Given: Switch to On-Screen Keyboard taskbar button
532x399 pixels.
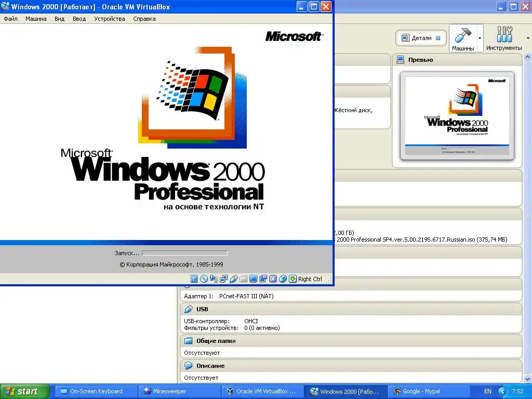Looking at the screenshot, I should (96, 391).
